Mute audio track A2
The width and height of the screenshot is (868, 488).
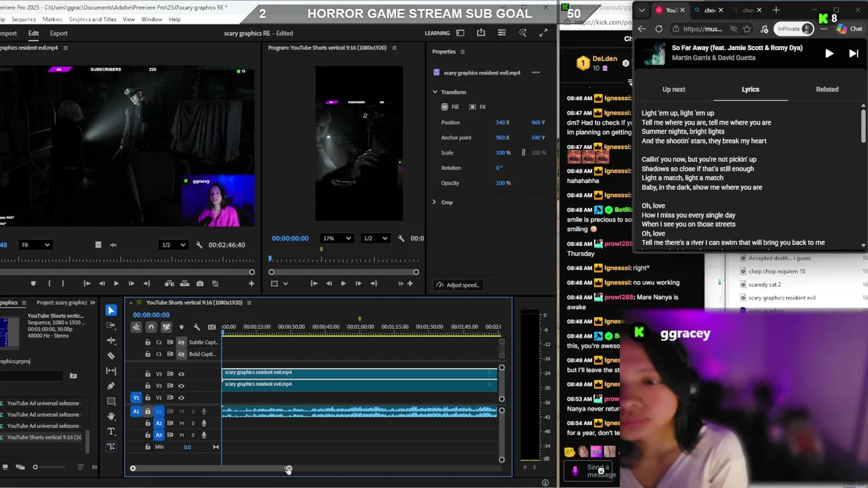[181, 423]
